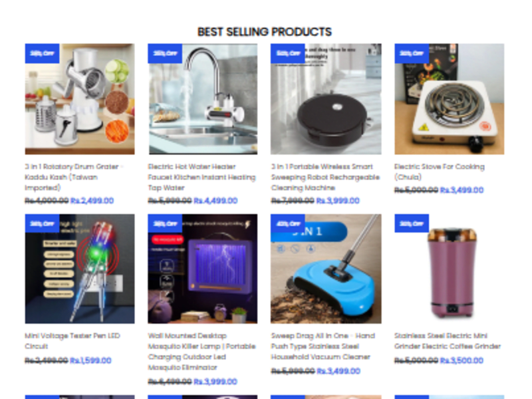Open the Rotatory Drum Grater product image
This screenshot has width=532, height=399.
click(80, 98)
